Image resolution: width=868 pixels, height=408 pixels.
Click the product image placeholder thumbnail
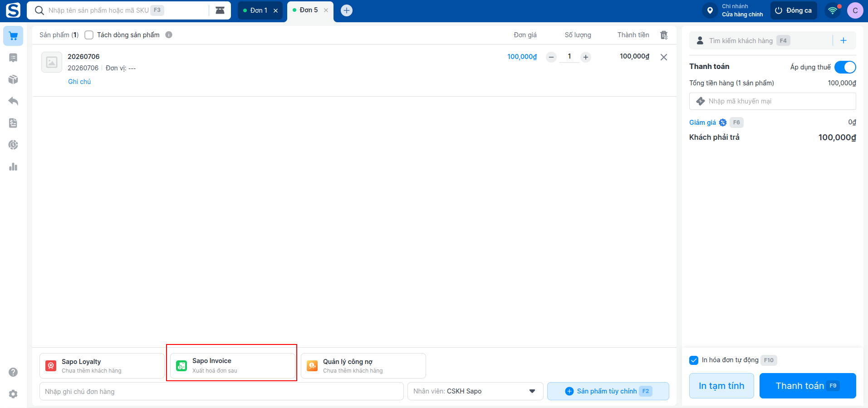(x=52, y=62)
